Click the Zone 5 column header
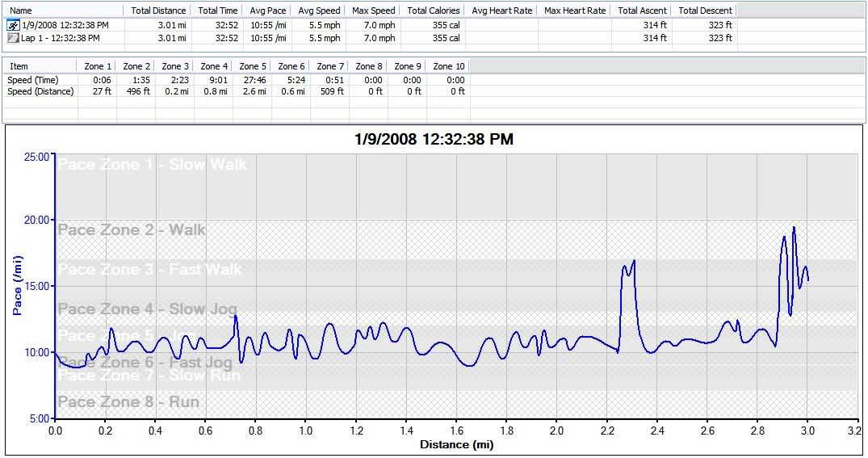Screen dimensions: 868x458 tap(253, 66)
